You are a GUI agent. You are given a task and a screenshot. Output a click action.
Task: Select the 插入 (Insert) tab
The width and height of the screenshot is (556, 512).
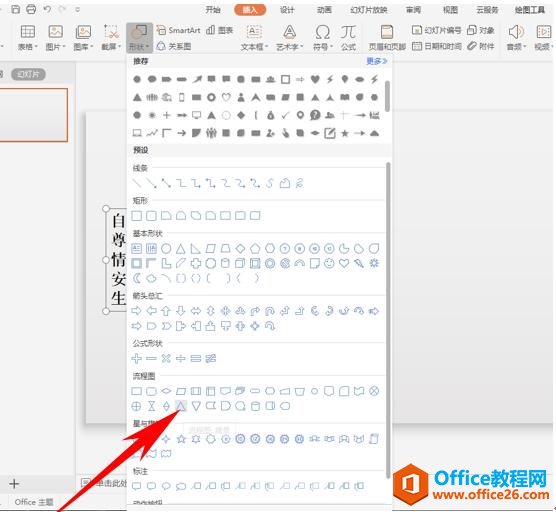click(x=250, y=10)
